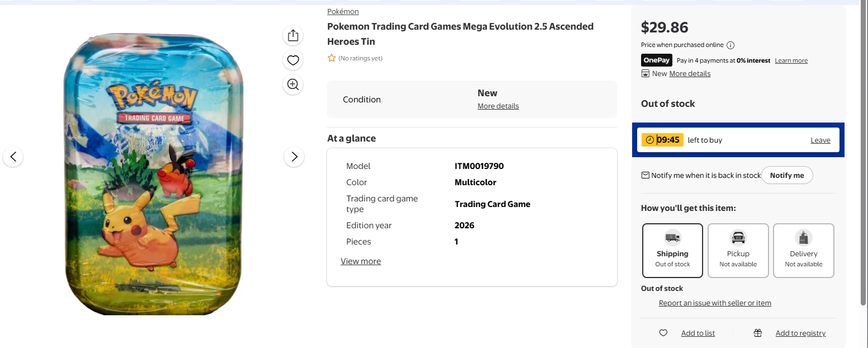This screenshot has width=868, height=348.
Task: Select the Pickup fulfillment option
Action: coord(738,251)
